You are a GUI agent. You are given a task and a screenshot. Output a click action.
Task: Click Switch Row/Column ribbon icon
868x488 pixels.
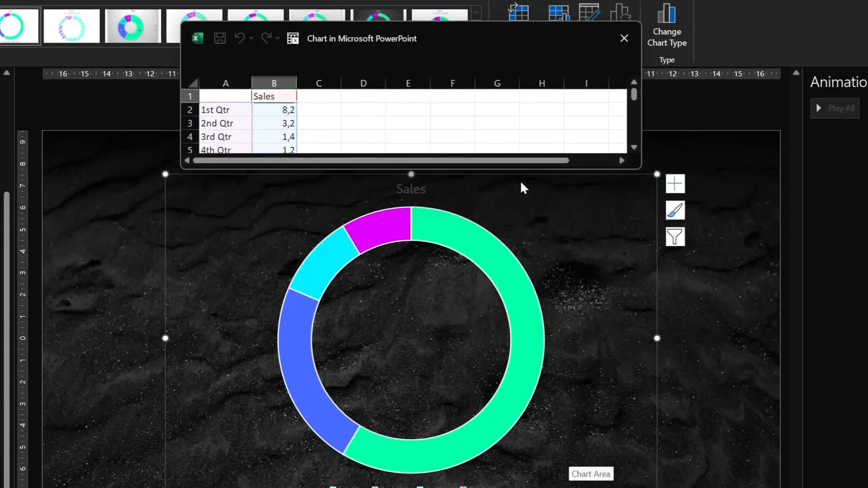518,12
